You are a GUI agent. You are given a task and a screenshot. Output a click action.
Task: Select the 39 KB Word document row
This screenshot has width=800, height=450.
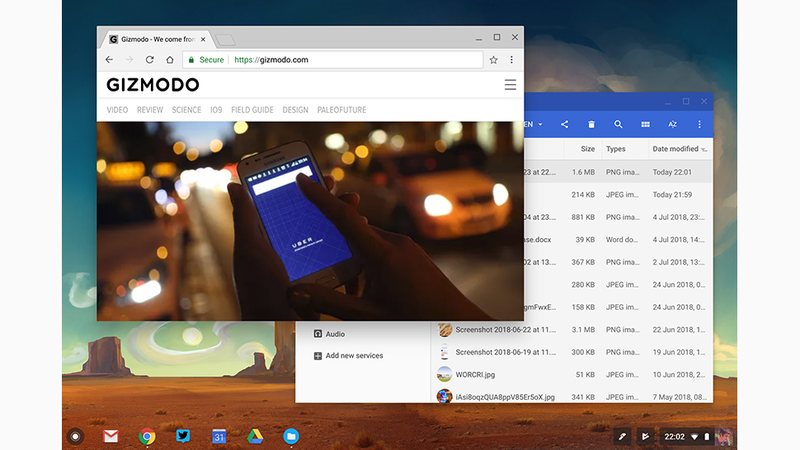coord(618,239)
